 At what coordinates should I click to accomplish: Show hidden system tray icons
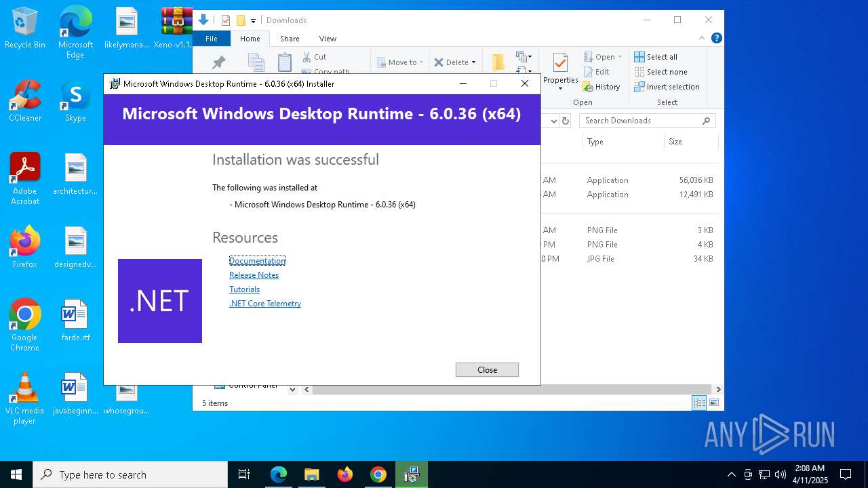[731, 474]
